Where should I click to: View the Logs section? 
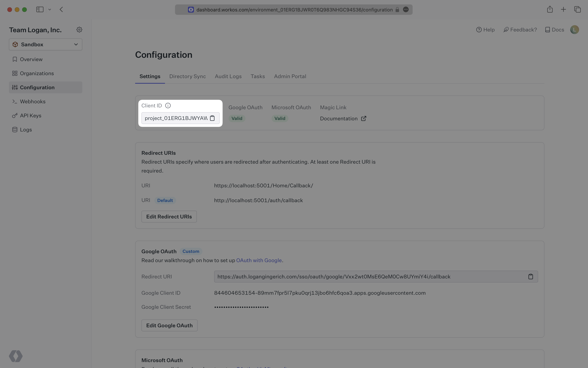point(26,129)
